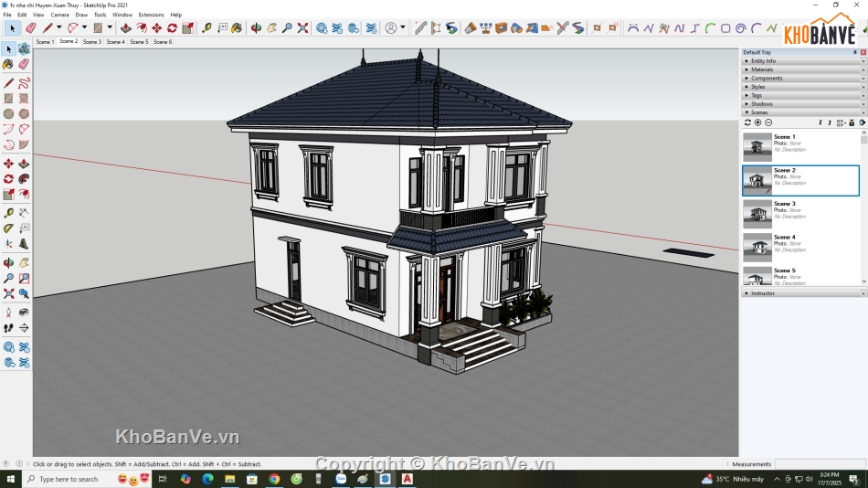Screen dimensions: 868x488
Task: Expand the Styles panel
Action: (x=801, y=87)
